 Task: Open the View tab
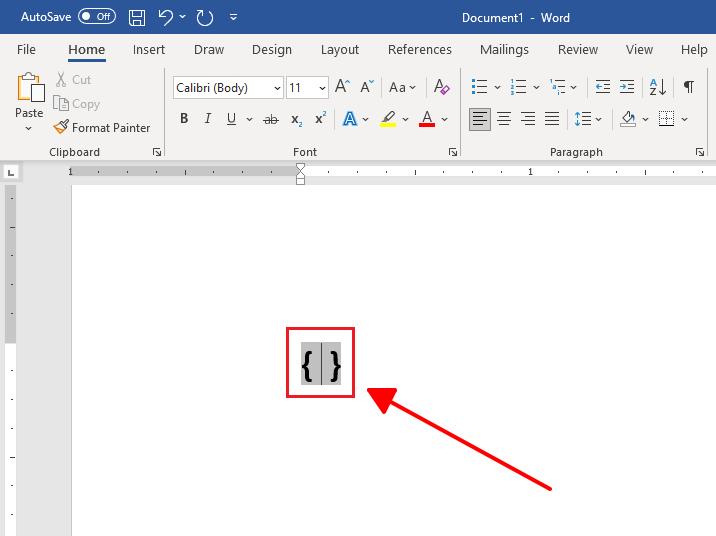pos(639,49)
